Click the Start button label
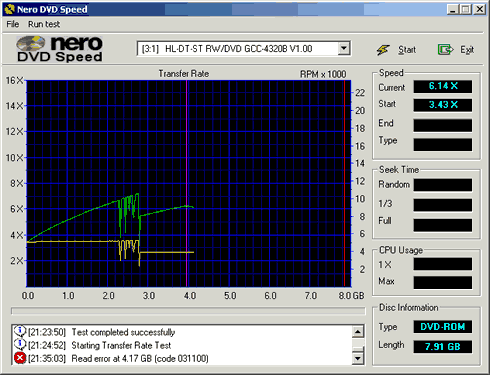The width and height of the screenshot is (490, 375). tap(407, 50)
